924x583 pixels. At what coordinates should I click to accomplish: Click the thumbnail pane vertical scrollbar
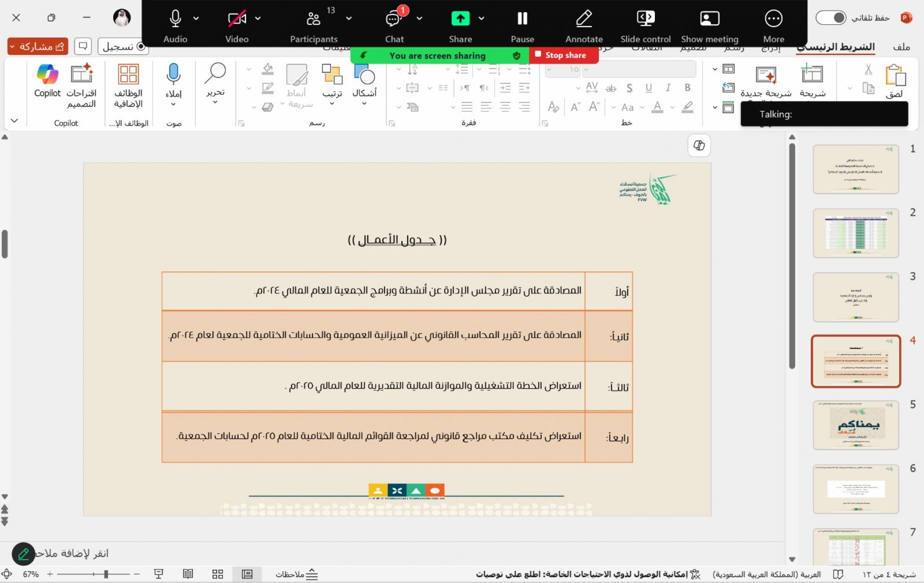[792, 255]
